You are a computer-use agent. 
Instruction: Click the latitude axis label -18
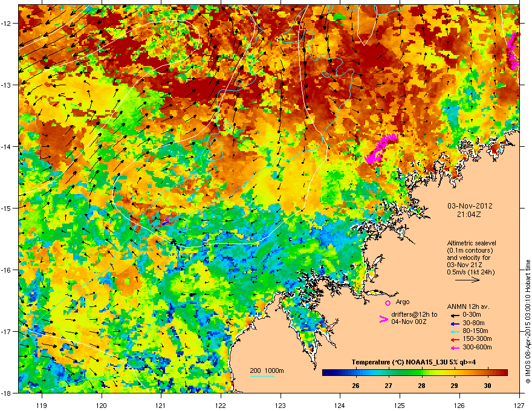[x=7, y=393]
